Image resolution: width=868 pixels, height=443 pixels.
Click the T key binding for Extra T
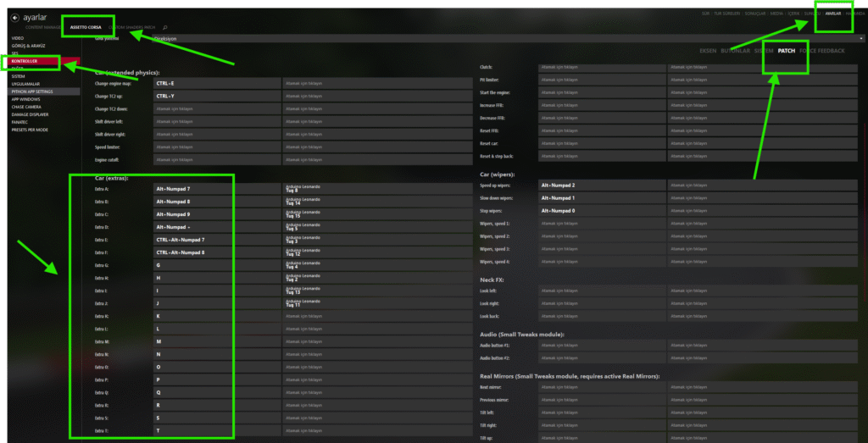click(217, 430)
